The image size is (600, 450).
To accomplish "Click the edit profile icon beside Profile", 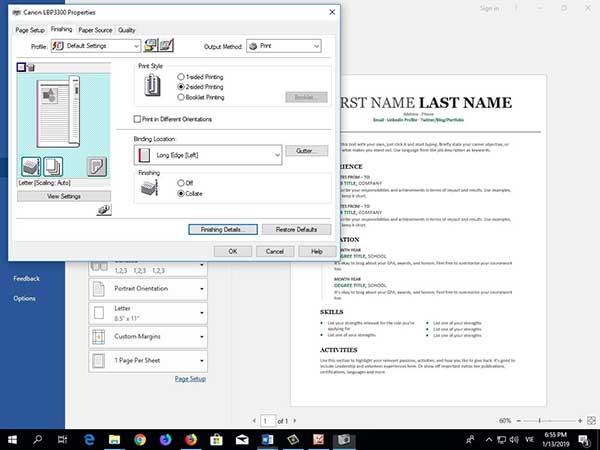I will tap(166, 46).
